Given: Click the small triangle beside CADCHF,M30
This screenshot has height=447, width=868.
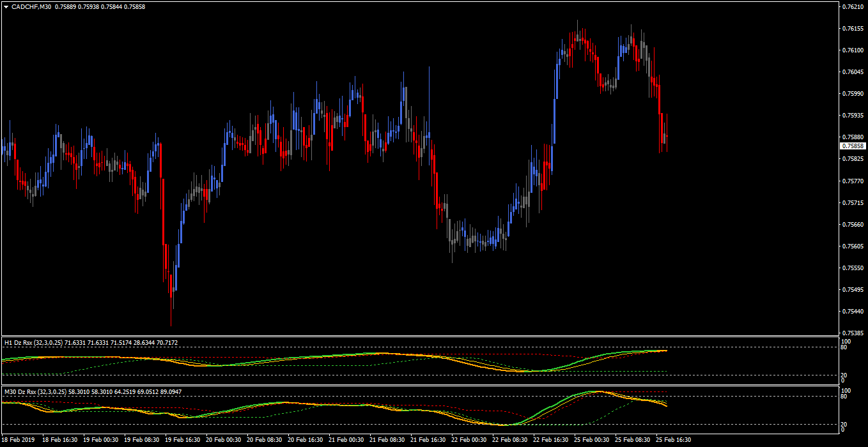Looking at the screenshot, I should [x=6, y=6].
